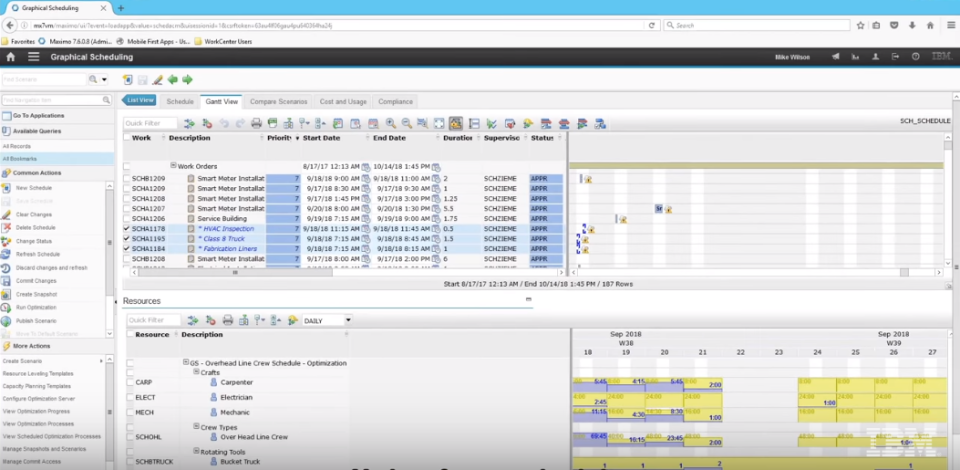Viewport: 960px width, 470px height.
Task: Check the MECH resource checkbox
Action: coord(130,412)
